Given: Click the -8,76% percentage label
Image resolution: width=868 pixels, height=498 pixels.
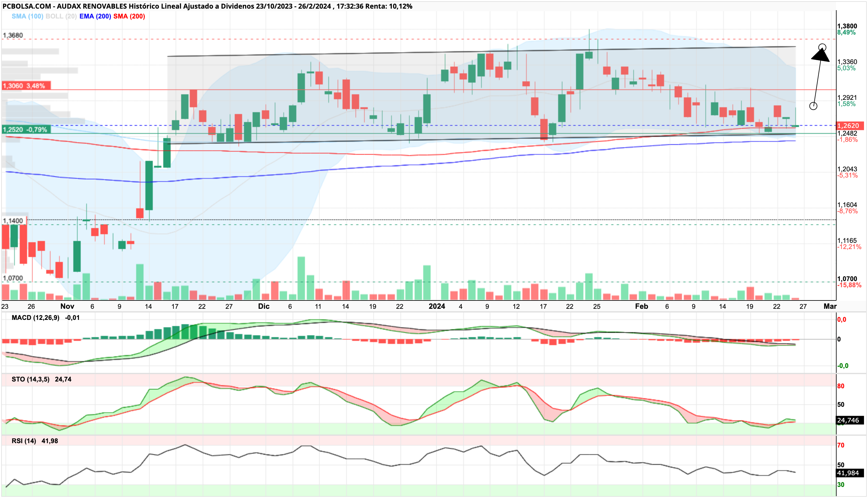Looking at the screenshot, I should pyautogui.click(x=847, y=211).
